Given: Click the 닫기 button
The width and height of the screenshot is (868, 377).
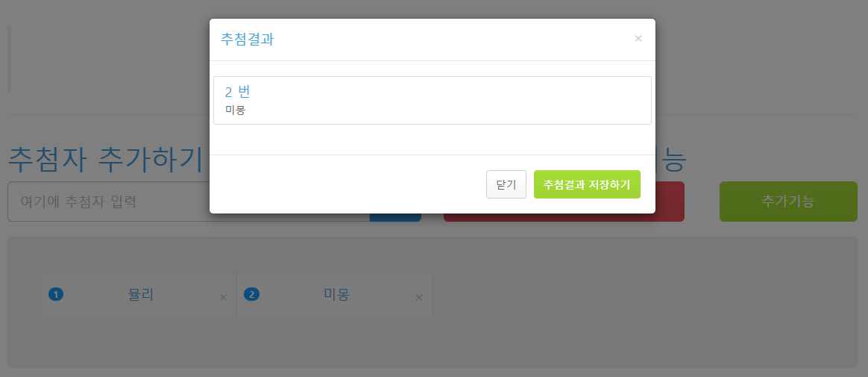Looking at the screenshot, I should point(506,184).
